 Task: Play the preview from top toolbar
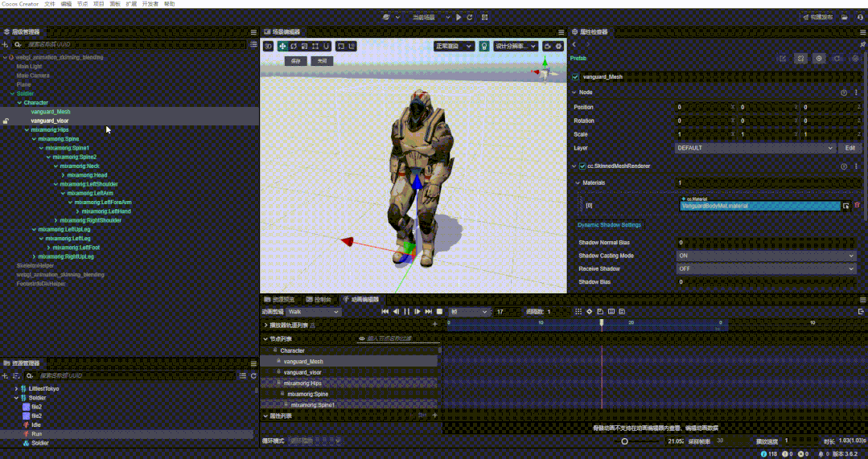(x=459, y=18)
